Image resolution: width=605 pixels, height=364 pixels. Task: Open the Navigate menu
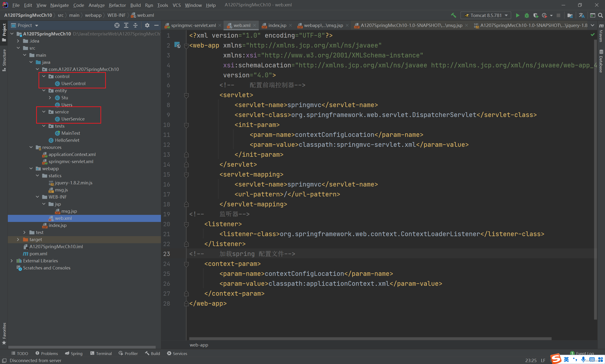pyautogui.click(x=59, y=5)
